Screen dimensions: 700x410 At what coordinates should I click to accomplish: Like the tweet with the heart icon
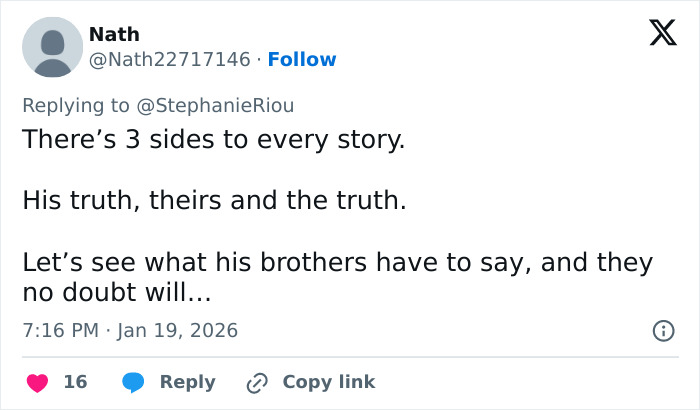pos(38,382)
